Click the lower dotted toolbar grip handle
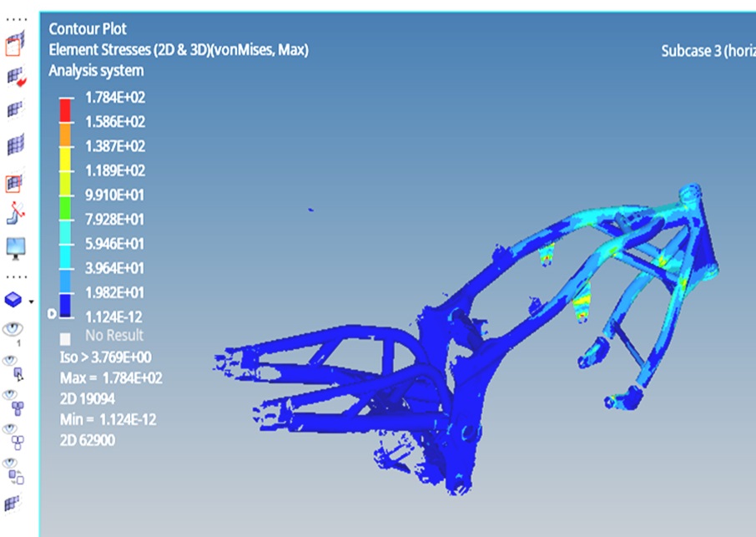 tap(15, 276)
